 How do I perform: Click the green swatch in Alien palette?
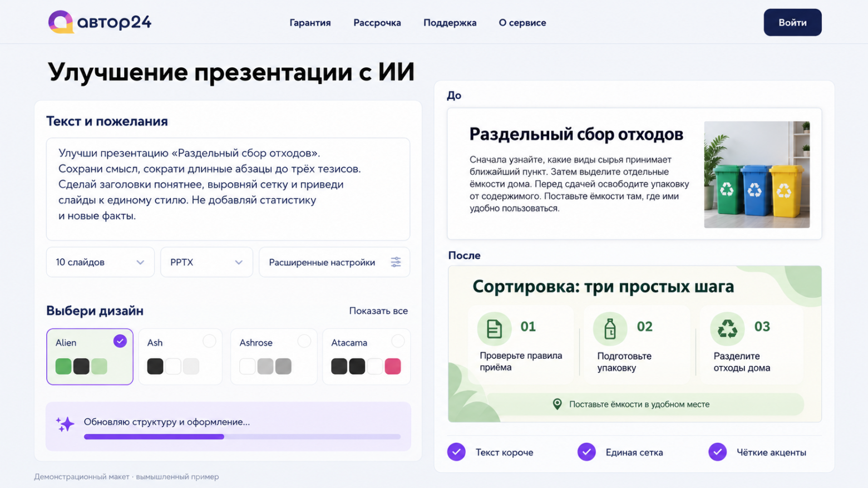(63, 366)
